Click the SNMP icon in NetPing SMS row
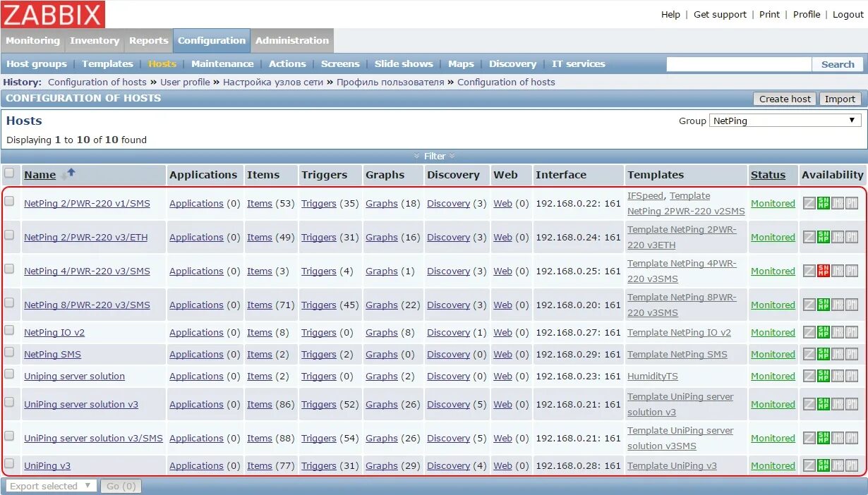The image size is (868, 495). (824, 354)
